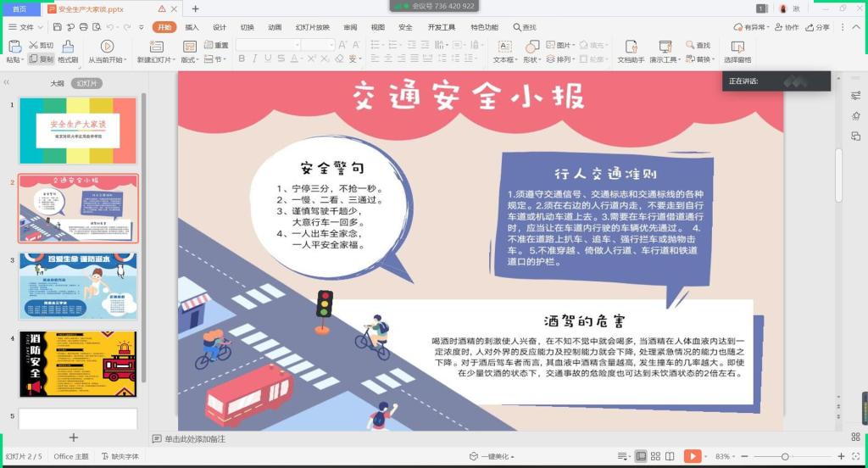868x468 pixels.
Task: Switch to slide sorter grid view
Action: pyautogui.click(x=655, y=457)
